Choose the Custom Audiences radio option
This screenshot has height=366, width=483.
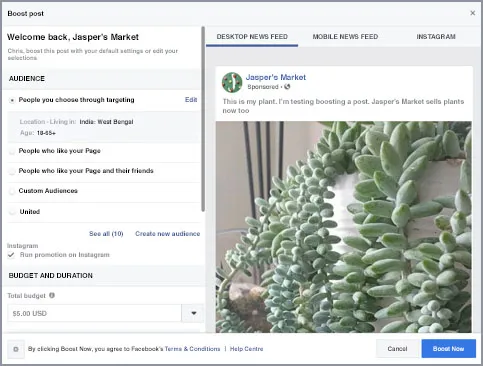click(x=12, y=191)
